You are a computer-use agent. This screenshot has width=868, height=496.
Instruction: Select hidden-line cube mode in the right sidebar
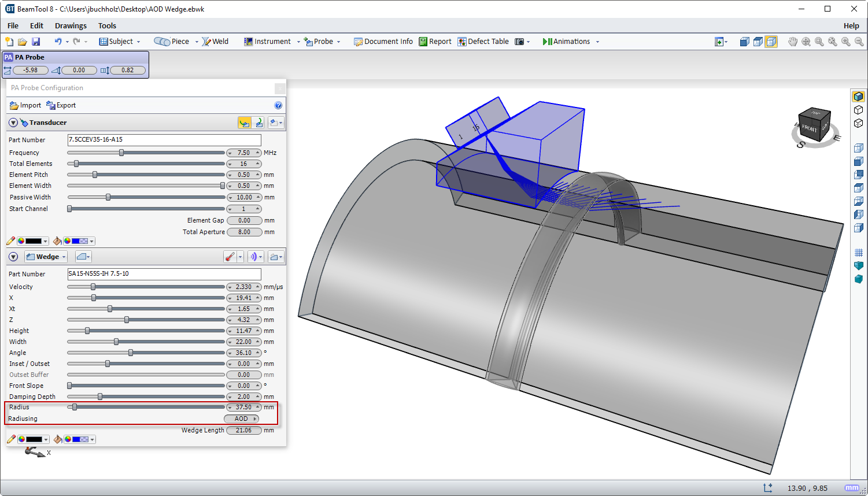[859, 123]
